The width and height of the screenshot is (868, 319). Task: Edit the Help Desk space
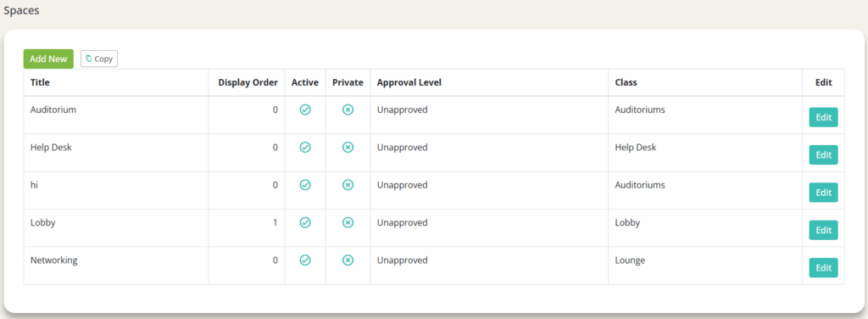pos(823,155)
